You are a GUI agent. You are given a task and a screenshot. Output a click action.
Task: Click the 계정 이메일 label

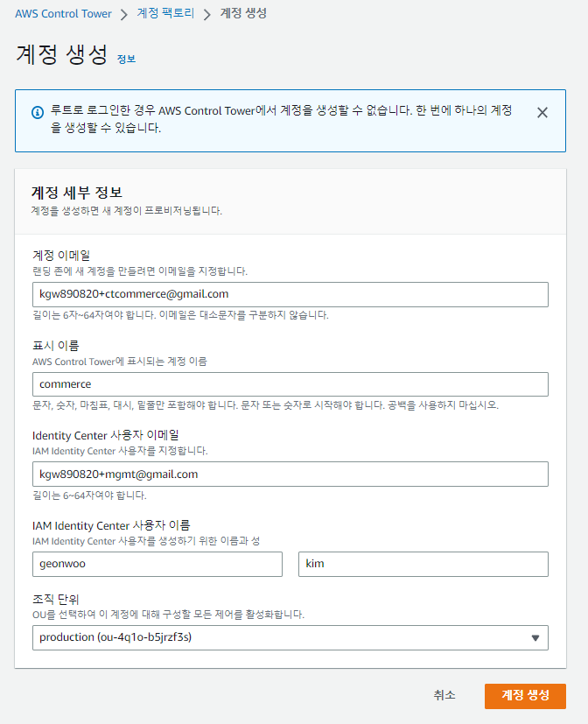click(x=61, y=255)
